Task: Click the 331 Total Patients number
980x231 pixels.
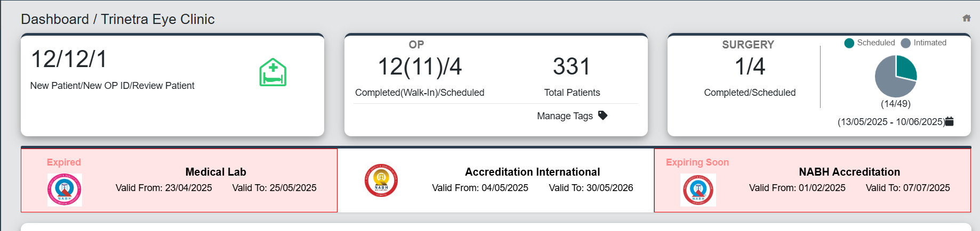Action: click(572, 67)
